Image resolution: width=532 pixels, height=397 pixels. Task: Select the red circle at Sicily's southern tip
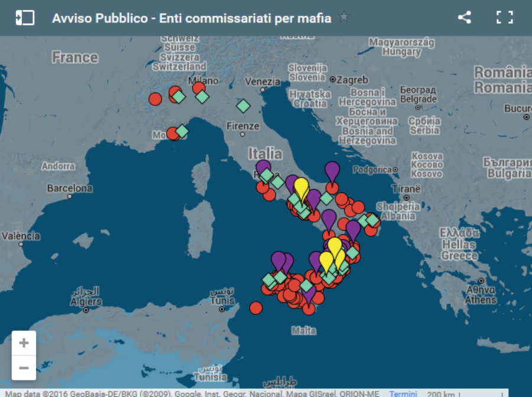click(309, 309)
